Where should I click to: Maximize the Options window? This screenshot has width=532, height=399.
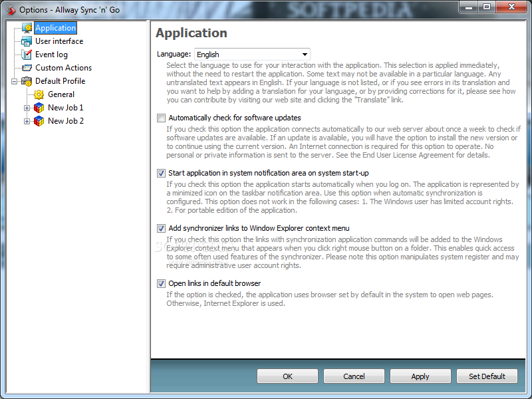(487, 7)
